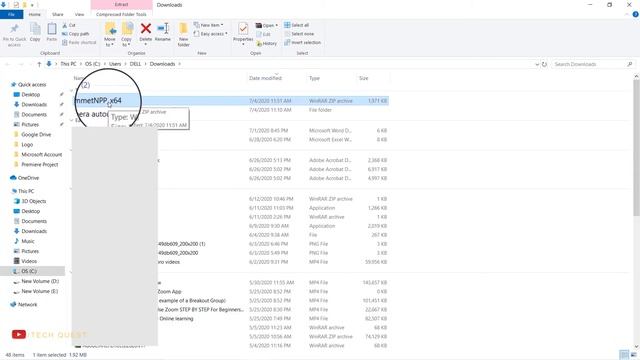
Task: Open the Copy to folder icon
Action: [127, 29]
